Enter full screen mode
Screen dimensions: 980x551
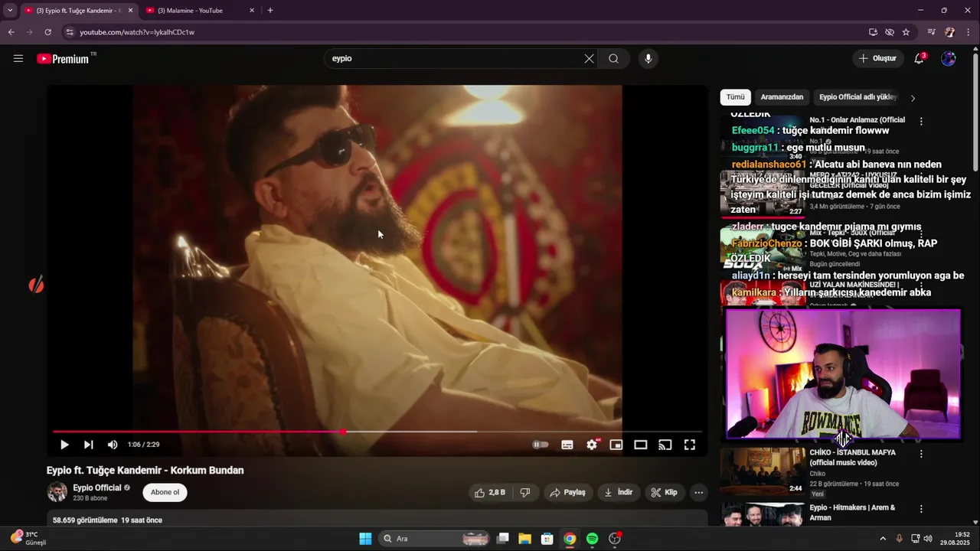point(690,445)
